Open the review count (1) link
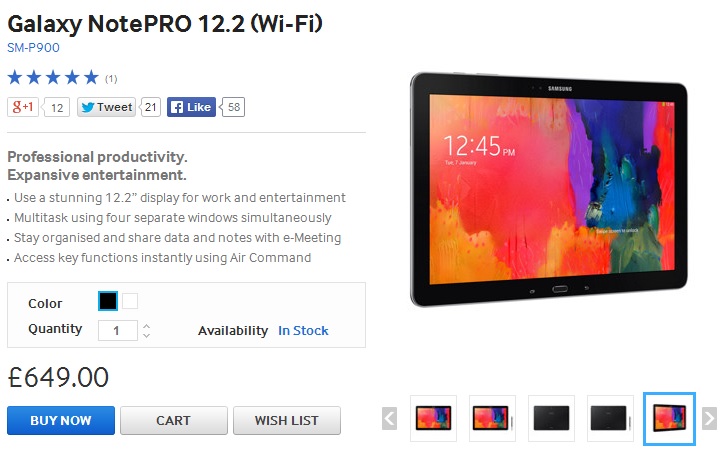Screen dimensions: 724x462 (111, 79)
